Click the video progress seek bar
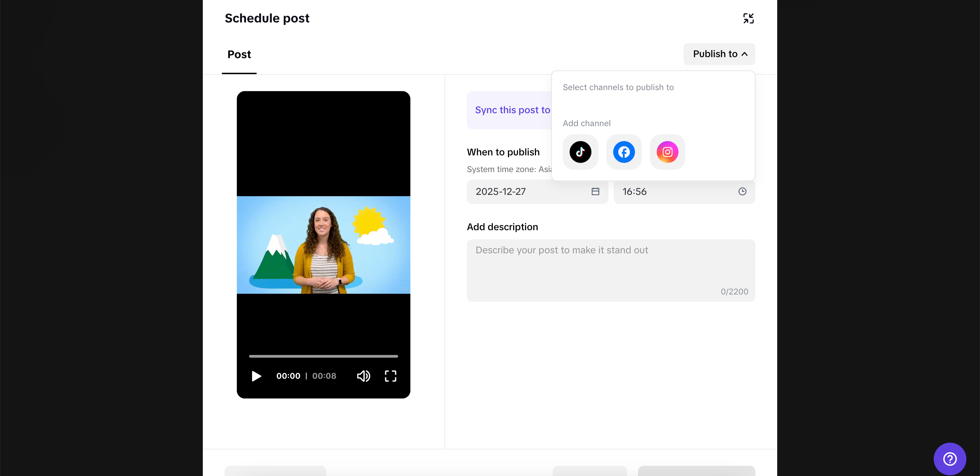The image size is (980, 476). click(x=323, y=356)
